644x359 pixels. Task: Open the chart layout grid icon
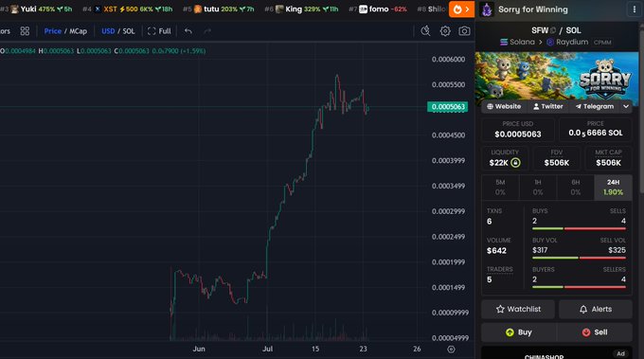[x=25, y=31]
